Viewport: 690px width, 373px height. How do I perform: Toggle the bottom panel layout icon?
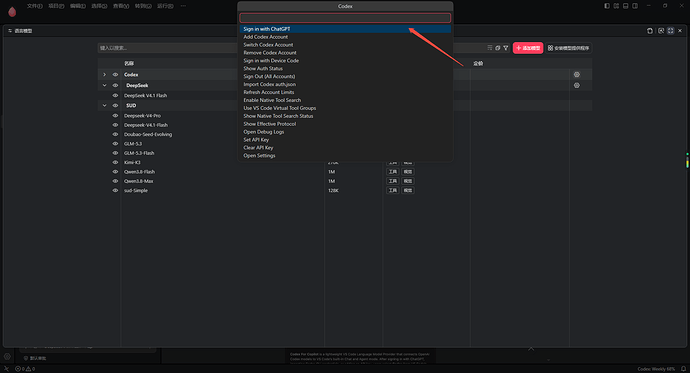coord(625,6)
